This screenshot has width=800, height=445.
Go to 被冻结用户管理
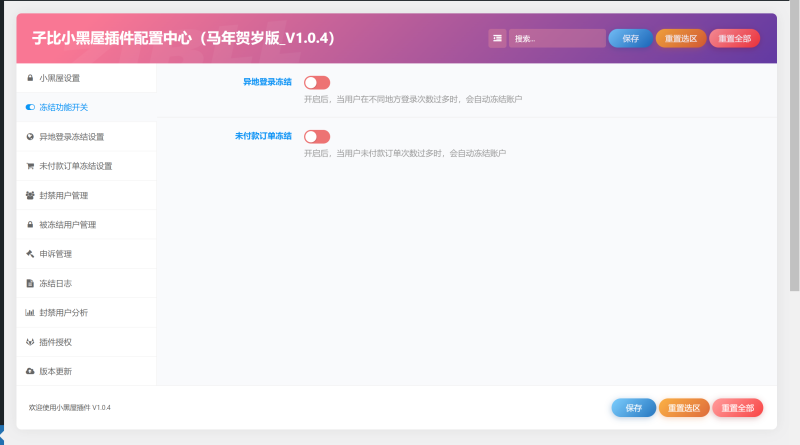[86, 225]
